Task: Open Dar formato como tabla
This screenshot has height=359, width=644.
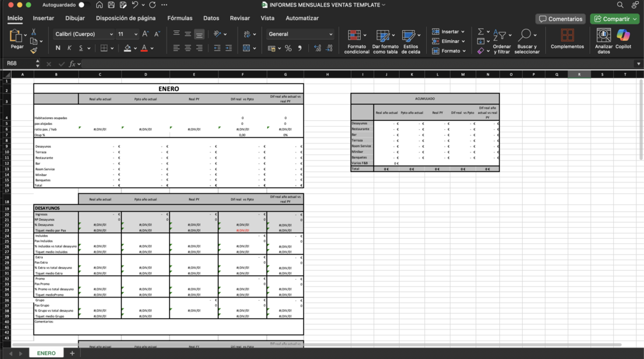Action: click(385, 42)
